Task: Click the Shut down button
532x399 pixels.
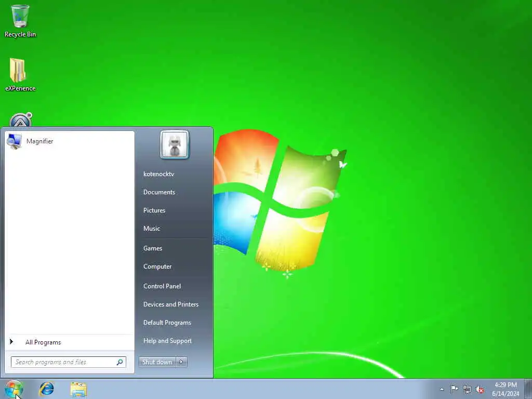Action: tap(157, 362)
